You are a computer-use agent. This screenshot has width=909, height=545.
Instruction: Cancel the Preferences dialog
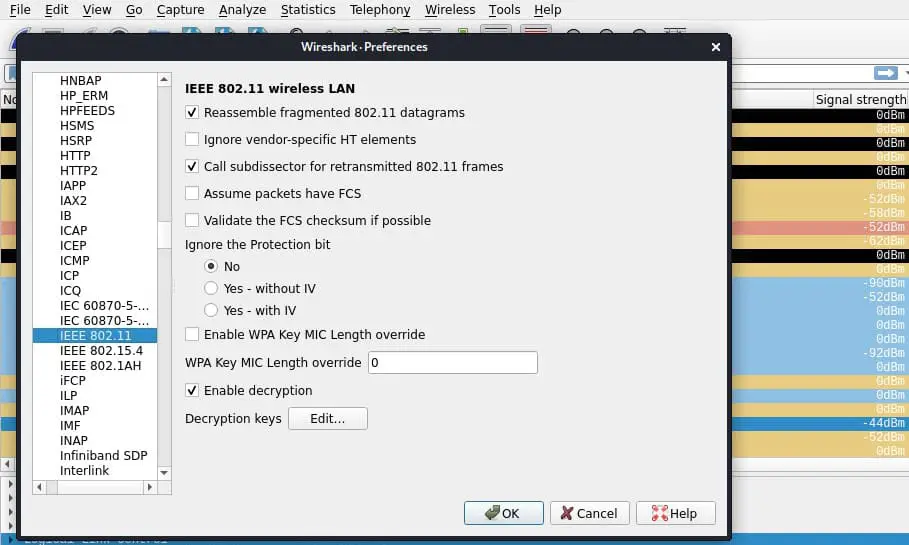coord(590,513)
